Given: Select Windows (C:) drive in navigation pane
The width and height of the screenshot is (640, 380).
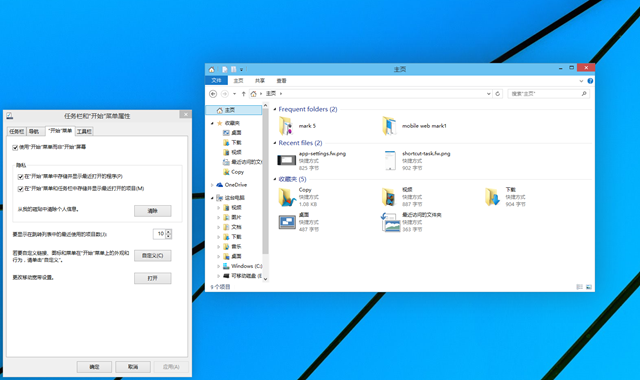Looking at the screenshot, I should point(242,266).
